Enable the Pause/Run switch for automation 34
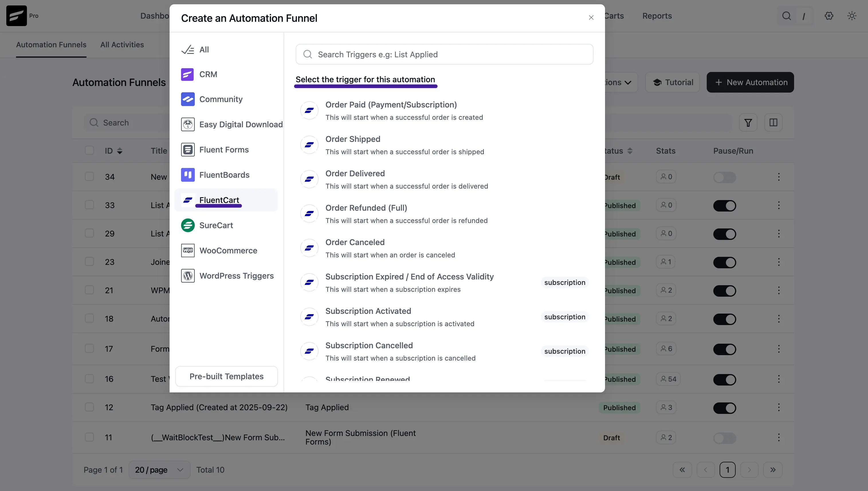Screen dimensions: 868x491 [724, 177]
